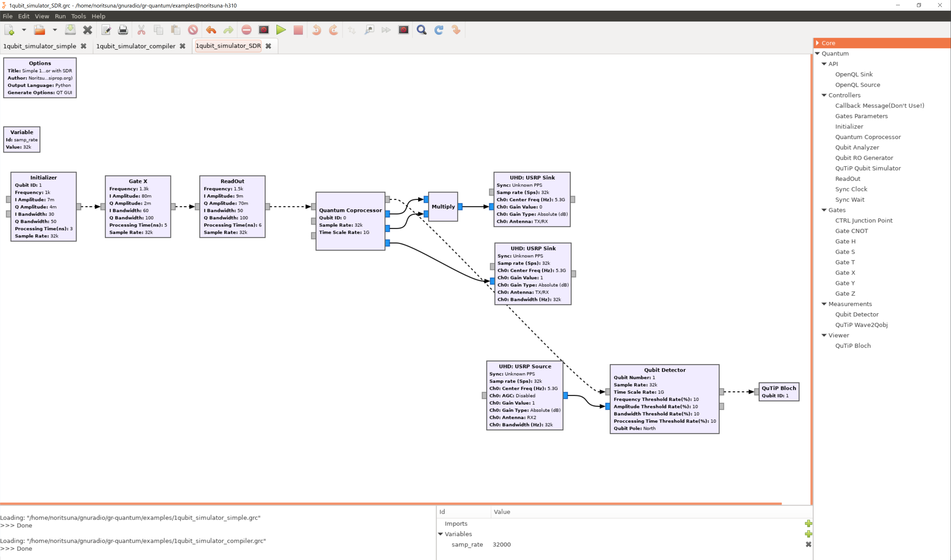Switch to 1qubit_simulator_compiler tab
The width and height of the screenshot is (951, 560).
coord(135,46)
